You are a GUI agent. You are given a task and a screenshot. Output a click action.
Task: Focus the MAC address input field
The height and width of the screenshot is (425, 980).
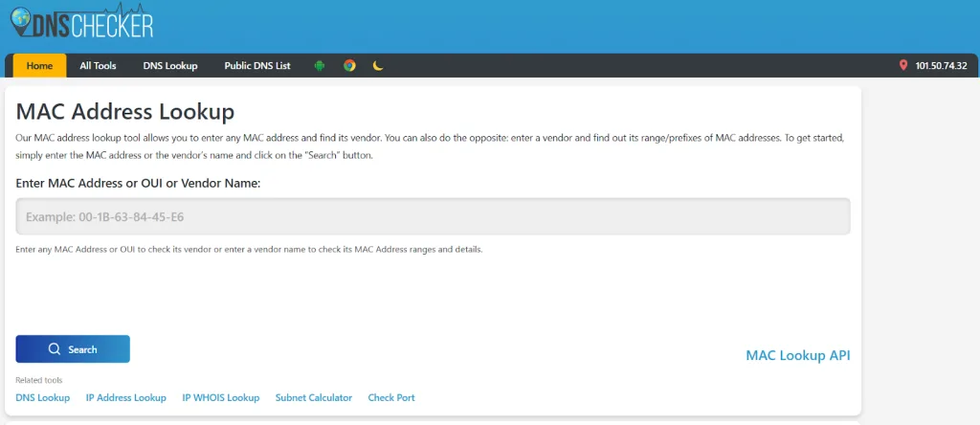tap(433, 217)
